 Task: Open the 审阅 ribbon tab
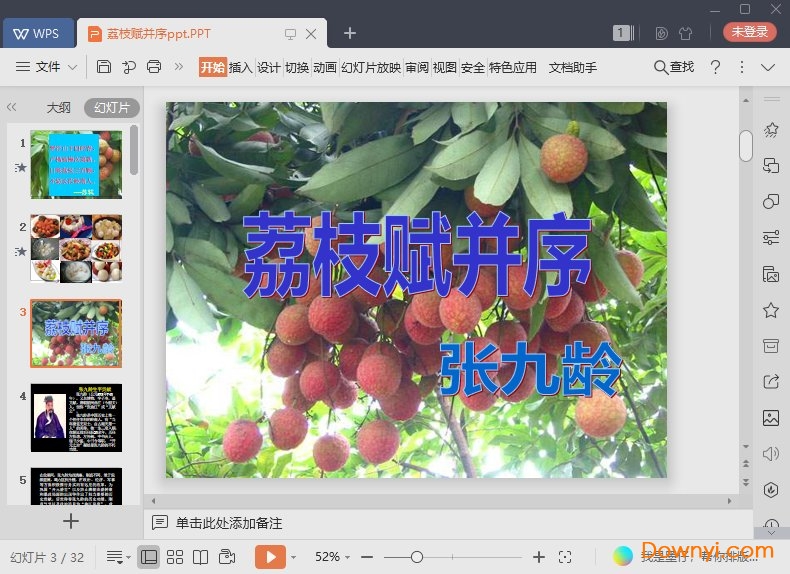click(417, 67)
